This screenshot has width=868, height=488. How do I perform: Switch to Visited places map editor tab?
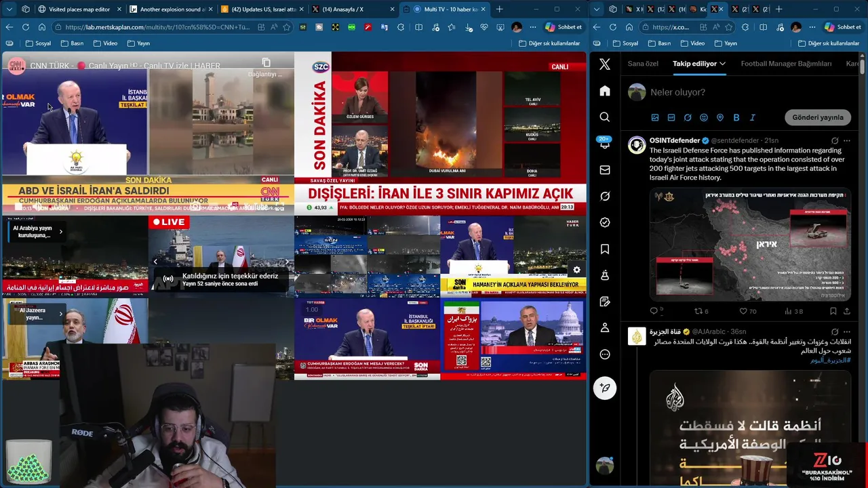[x=79, y=9]
